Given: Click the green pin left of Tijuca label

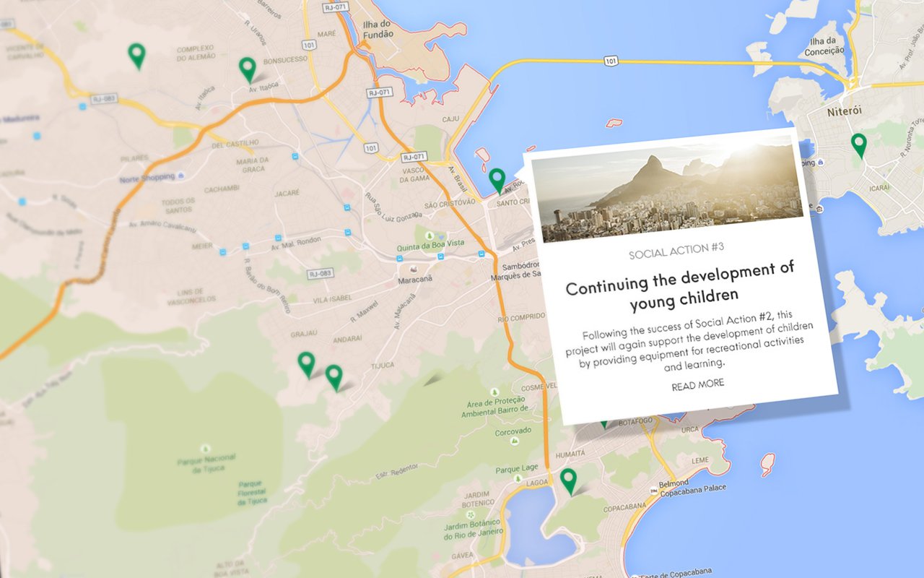Looking at the screenshot, I should pos(334,377).
